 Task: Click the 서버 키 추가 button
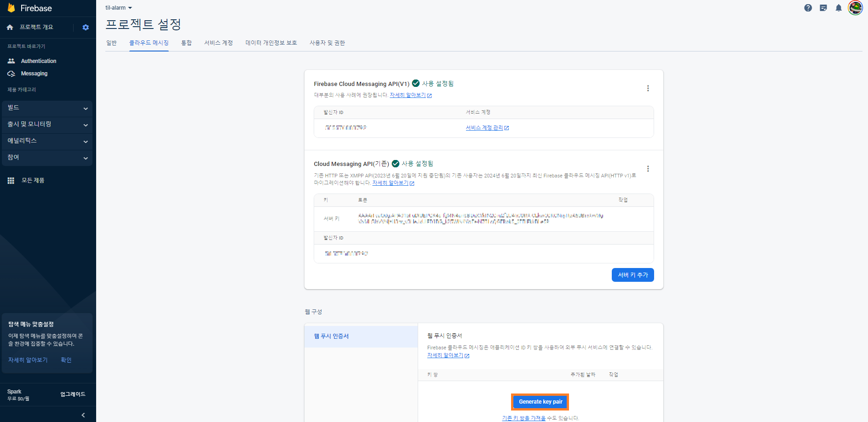point(633,275)
